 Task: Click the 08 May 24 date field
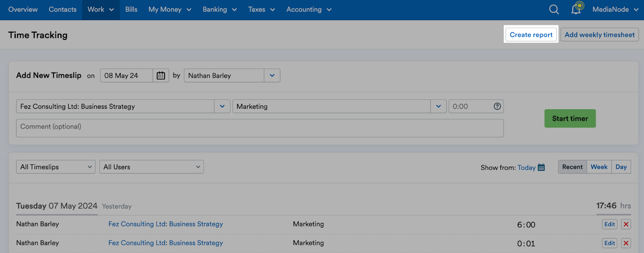click(126, 75)
